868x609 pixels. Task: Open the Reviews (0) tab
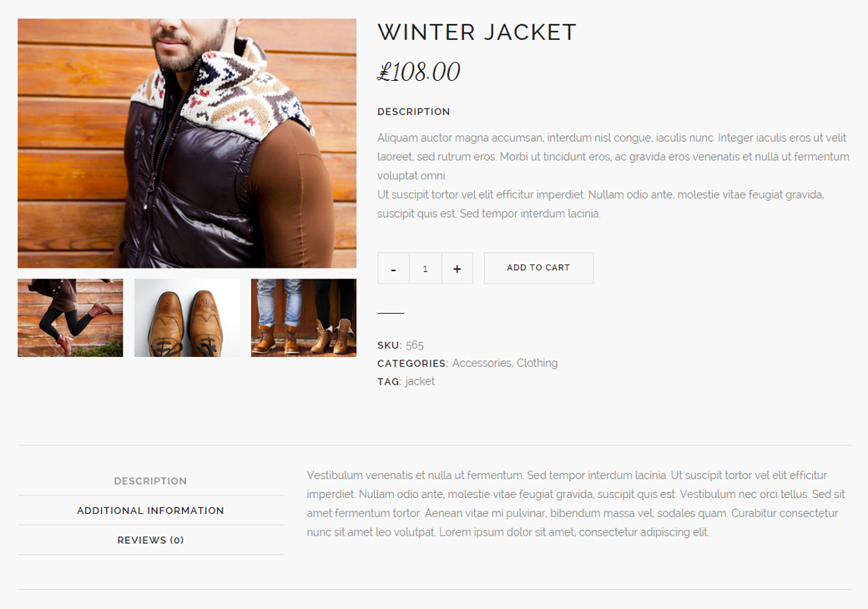(150, 540)
